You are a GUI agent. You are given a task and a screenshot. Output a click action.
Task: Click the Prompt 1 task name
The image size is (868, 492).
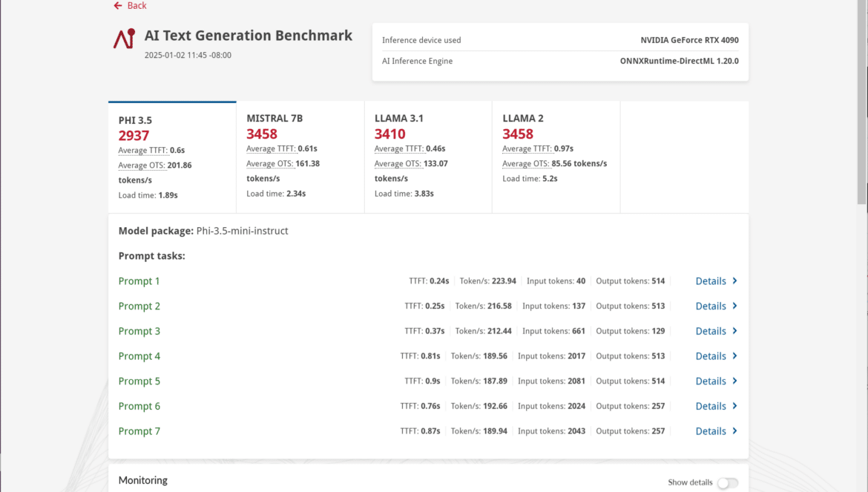pyautogui.click(x=139, y=281)
